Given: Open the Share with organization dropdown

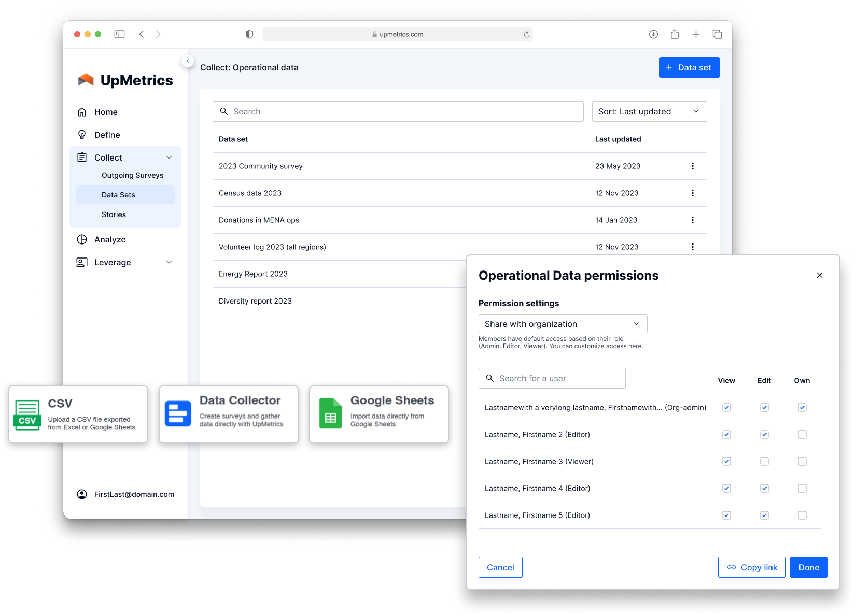Looking at the screenshot, I should coord(563,324).
